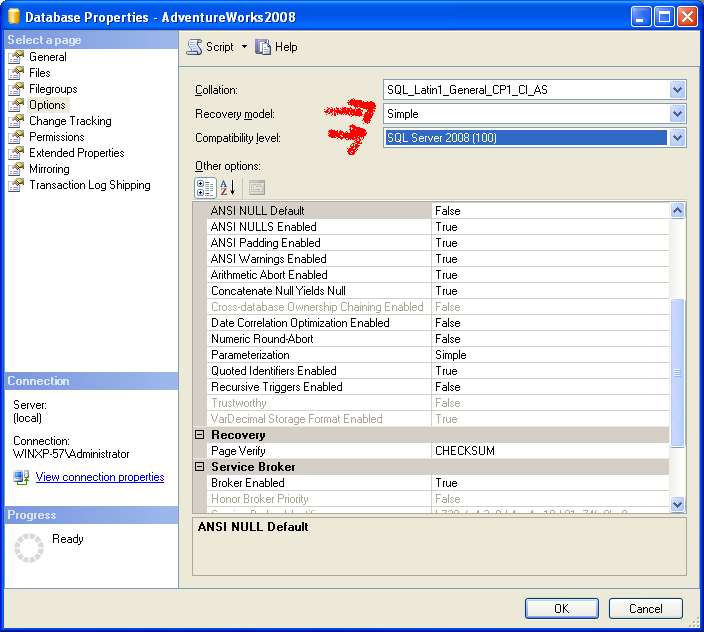Open the Script dropdown arrow
This screenshot has width=704, height=632.
pyautogui.click(x=244, y=47)
